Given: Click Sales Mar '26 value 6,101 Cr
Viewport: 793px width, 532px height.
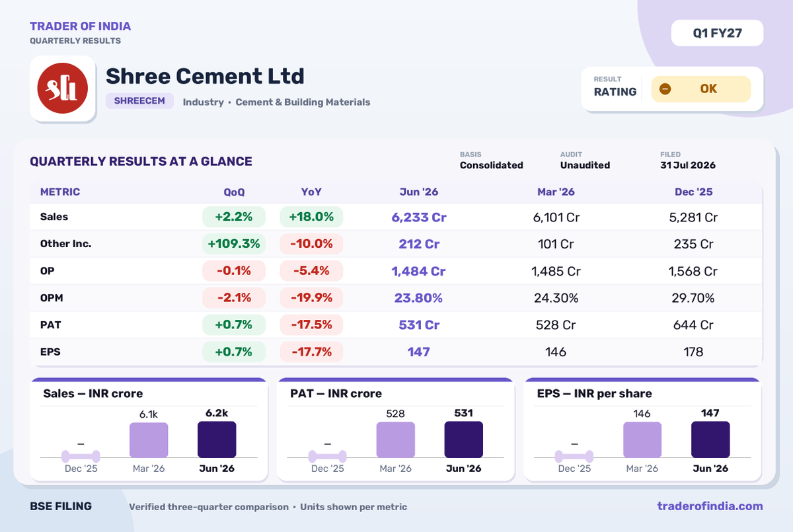Looking at the screenshot, I should point(556,217).
